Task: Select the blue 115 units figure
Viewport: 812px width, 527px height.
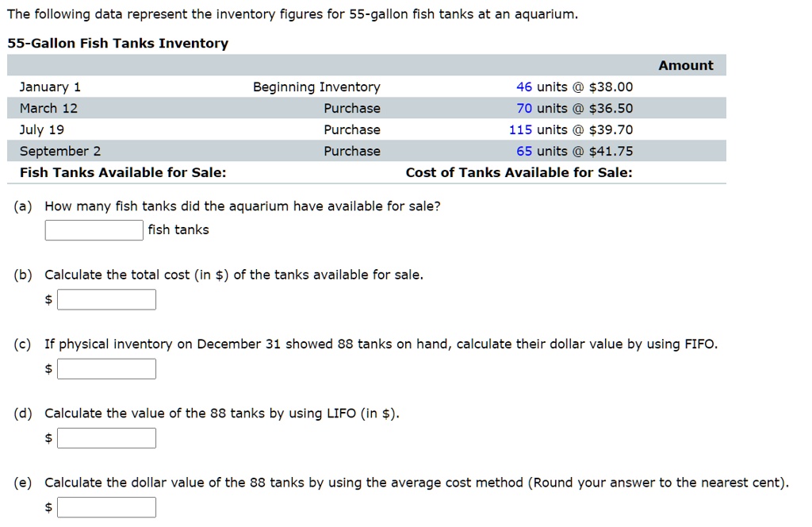Action: [521, 129]
